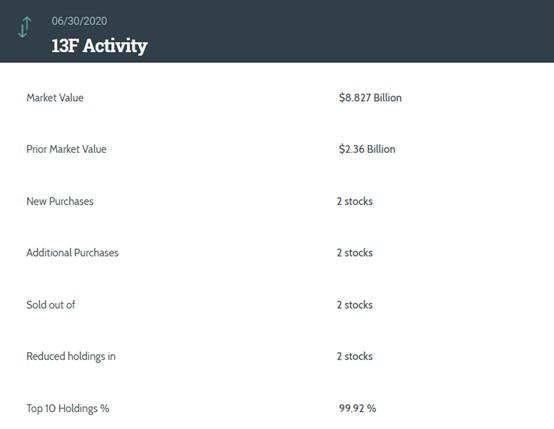The image size is (554, 429).
Task: Select the 99.92 % value
Action: coord(358,409)
